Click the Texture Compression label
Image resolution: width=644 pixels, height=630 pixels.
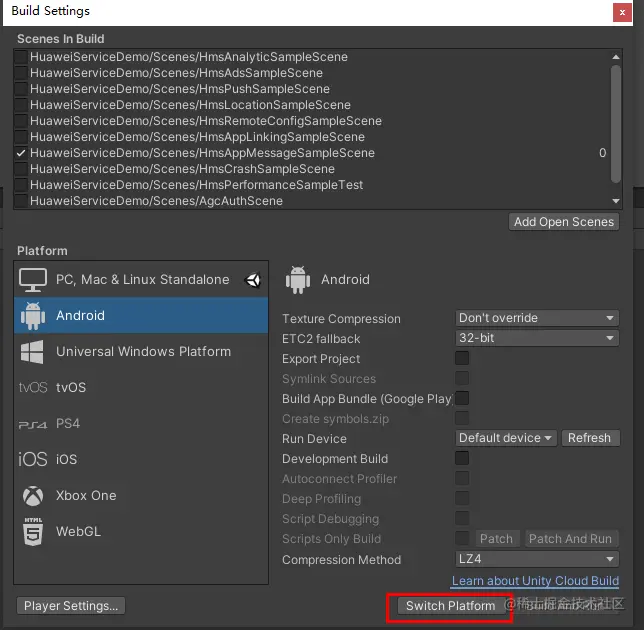click(341, 319)
